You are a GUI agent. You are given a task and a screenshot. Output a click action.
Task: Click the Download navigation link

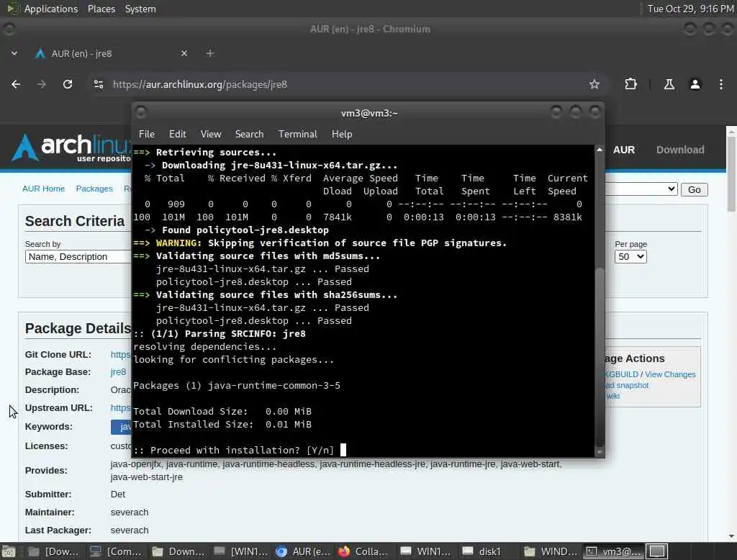(x=680, y=150)
